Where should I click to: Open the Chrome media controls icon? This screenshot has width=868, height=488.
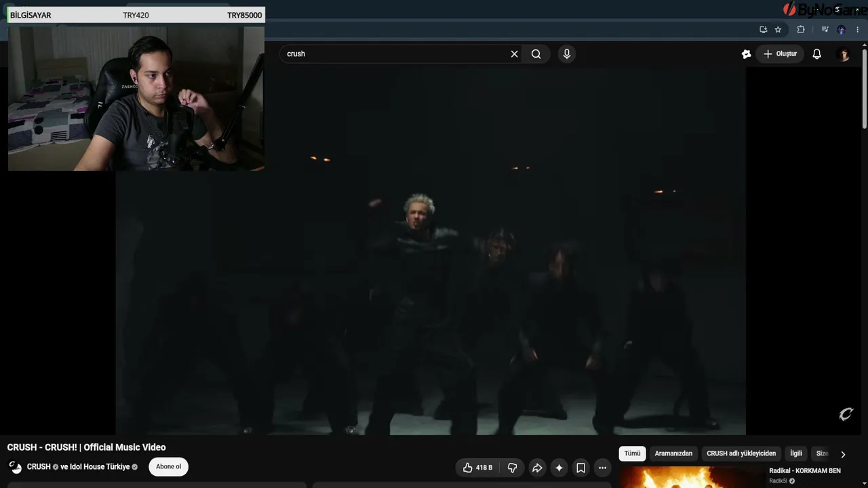825,30
